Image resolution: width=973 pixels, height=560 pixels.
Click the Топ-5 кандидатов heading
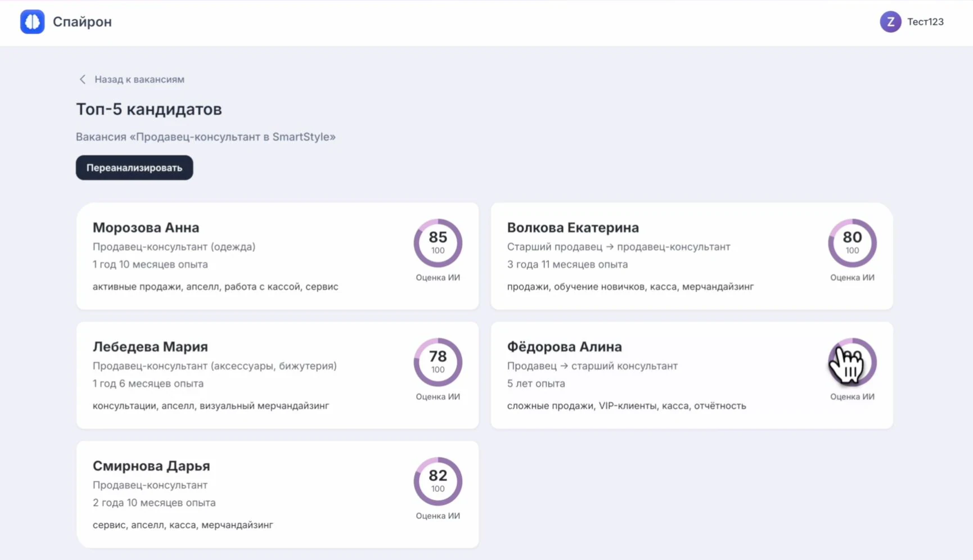coord(148,109)
